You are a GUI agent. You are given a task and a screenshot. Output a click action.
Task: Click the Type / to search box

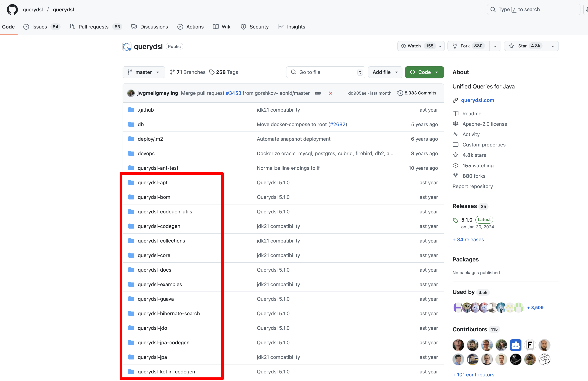coord(533,9)
